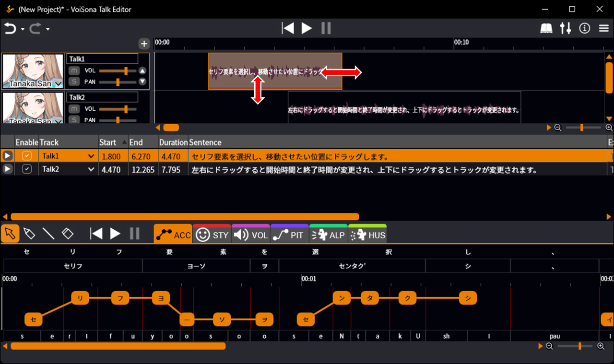Open the information icon
Screen dimensions: 614x364
tap(584, 28)
